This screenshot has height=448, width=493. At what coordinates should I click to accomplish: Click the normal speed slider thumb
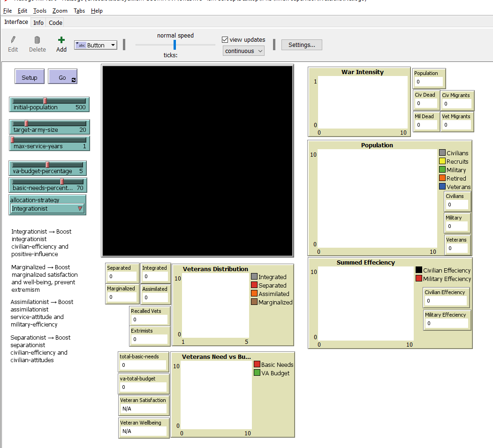click(x=174, y=45)
